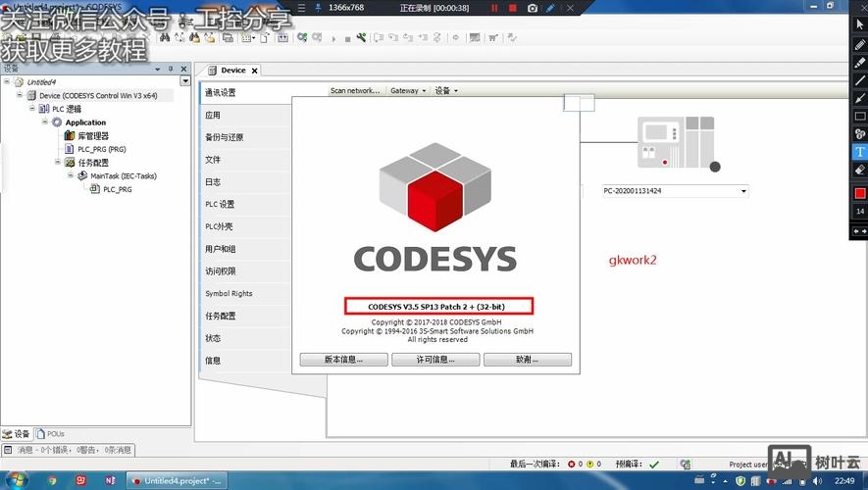The width and height of the screenshot is (868, 490).
Task: Click the Login (gear with green) toolbar icon
Action: (302, 37)
